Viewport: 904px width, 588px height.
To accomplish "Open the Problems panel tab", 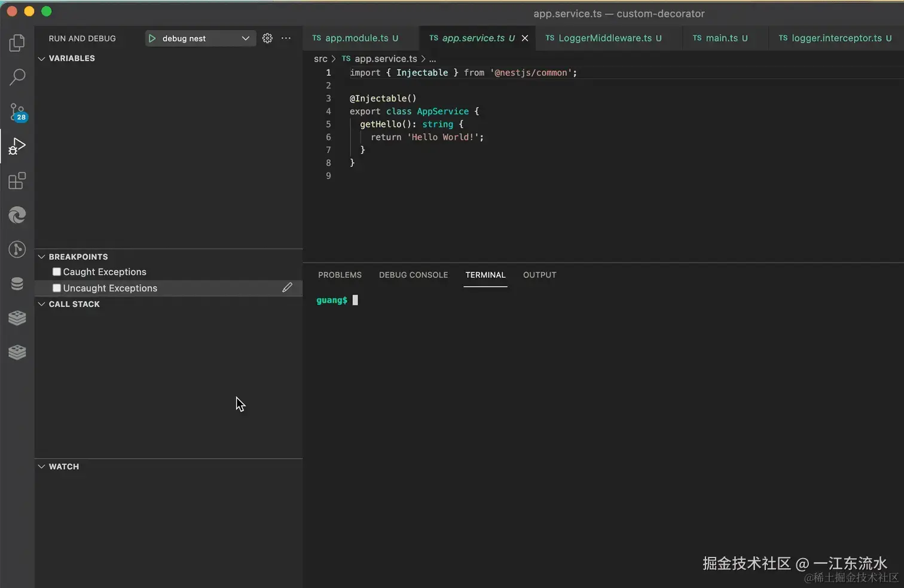I will (340, 275).
